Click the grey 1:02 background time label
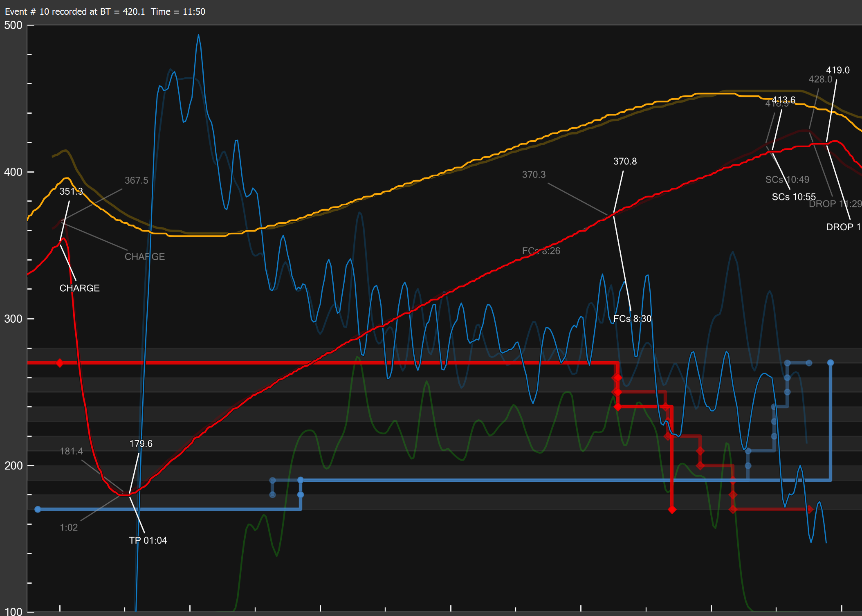This screenshot has width=862, height=616. [69, 528]
